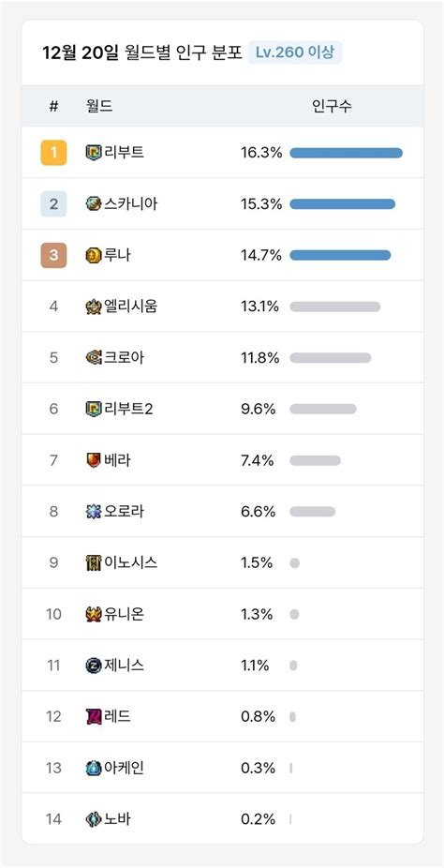Click the 스카니아 world icon

click(94, 203)
